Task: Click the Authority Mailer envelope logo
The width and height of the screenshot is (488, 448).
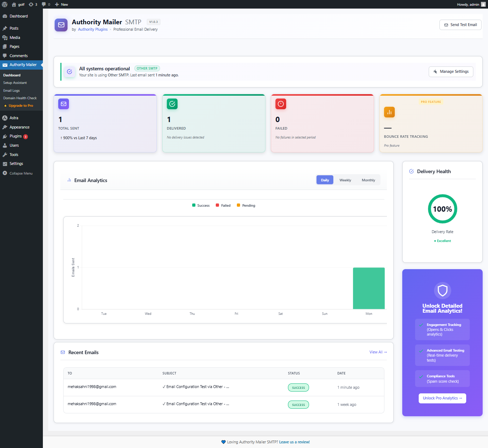Action: [x=61, y=25]
